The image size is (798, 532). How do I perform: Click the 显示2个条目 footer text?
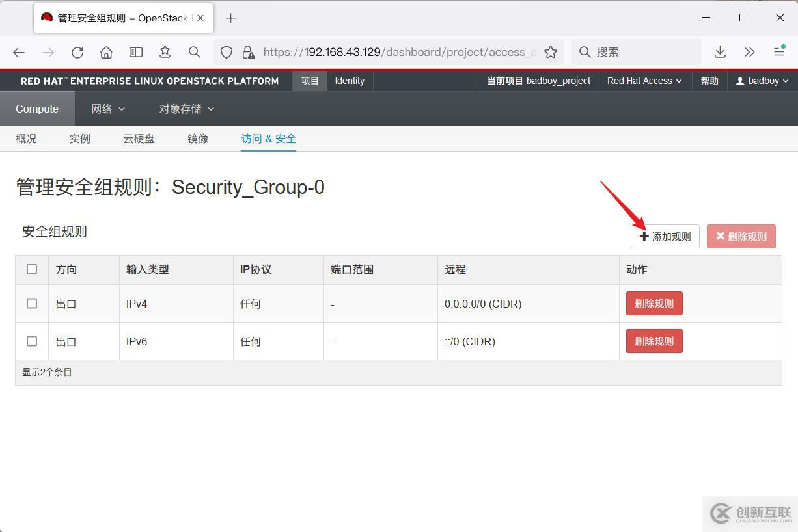(x=47, y=372)
